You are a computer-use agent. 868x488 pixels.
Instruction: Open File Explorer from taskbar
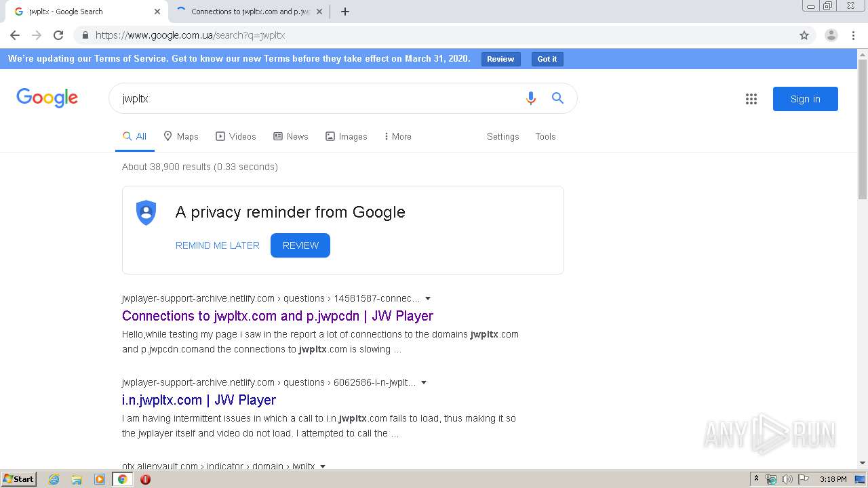coord(77,479)
